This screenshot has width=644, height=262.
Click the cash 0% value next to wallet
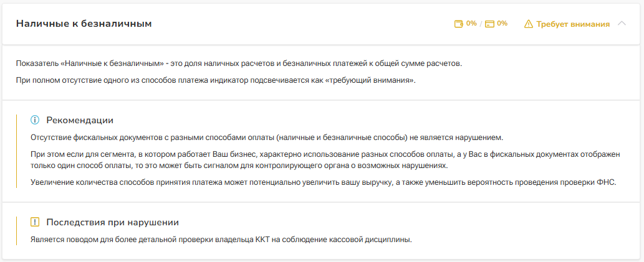tap(471, 24)
